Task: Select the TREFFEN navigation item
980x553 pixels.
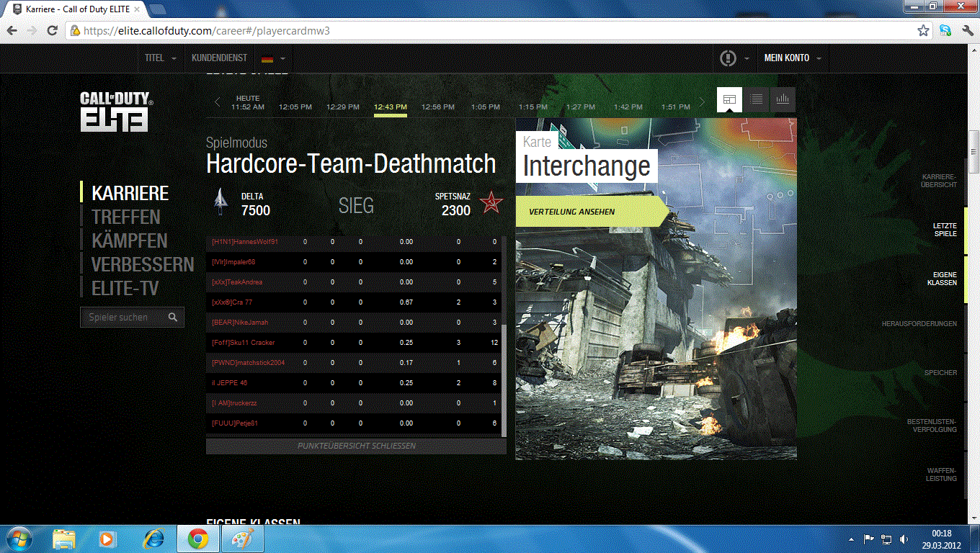Action: click(126, 217)
